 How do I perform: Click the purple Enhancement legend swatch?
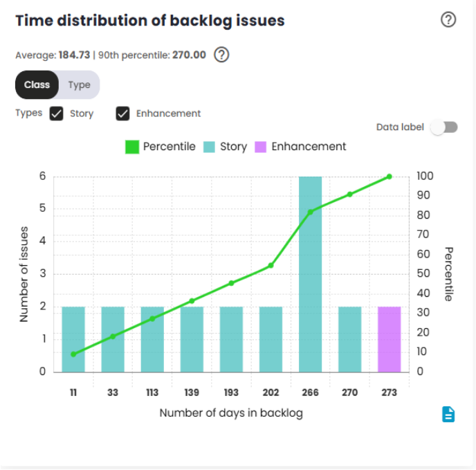coord(260,147)
